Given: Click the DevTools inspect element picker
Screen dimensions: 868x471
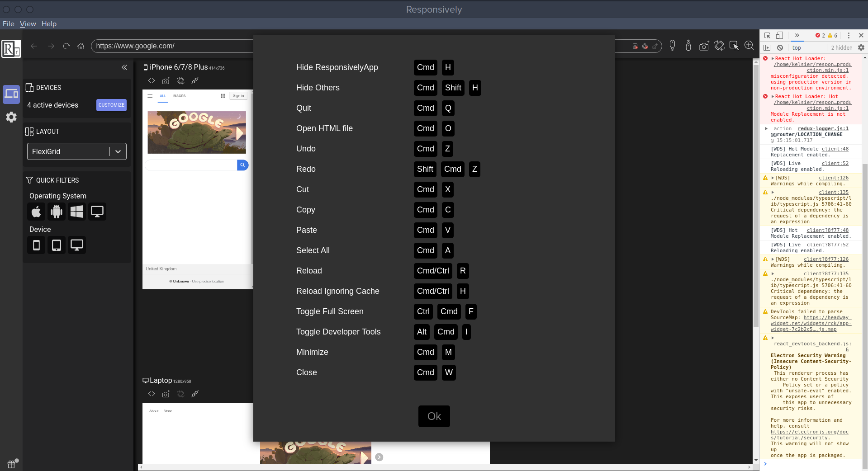Looking at the screenshot, I should click(768, 35).
